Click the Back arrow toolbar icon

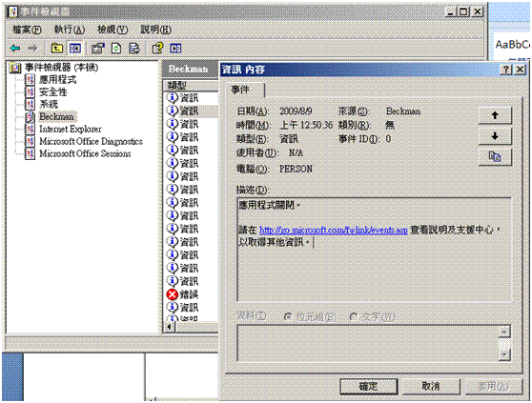(x=15, y=49)
